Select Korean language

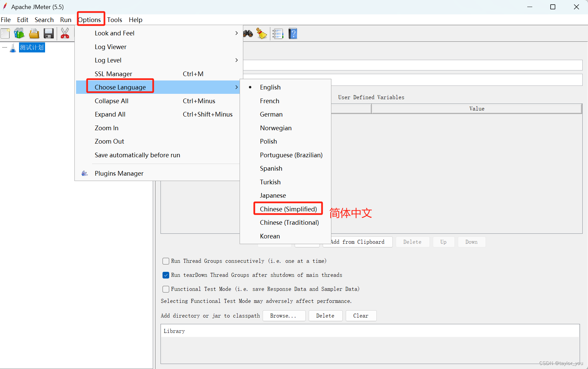click(x=270, y=236)
